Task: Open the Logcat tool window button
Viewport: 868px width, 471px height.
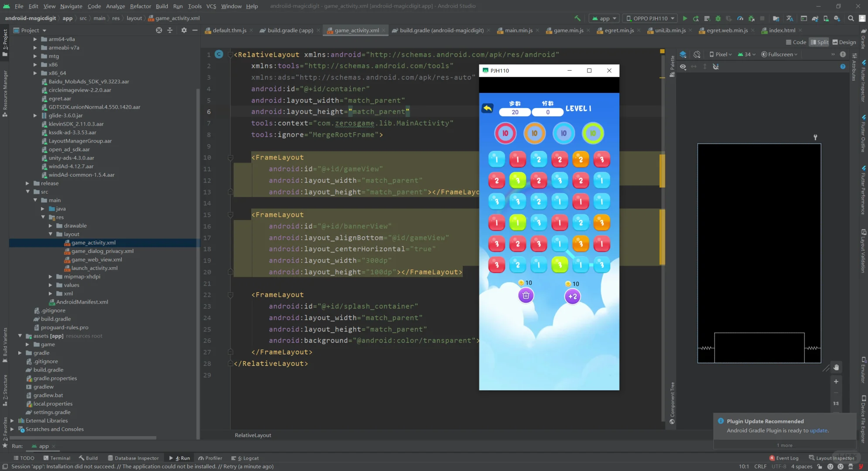Action: tap(245, 458)
